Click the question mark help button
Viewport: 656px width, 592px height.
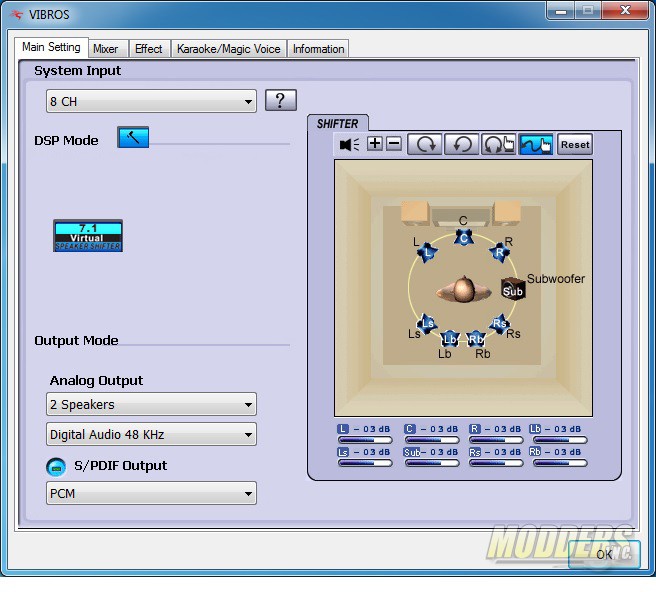tap(281, 100)
